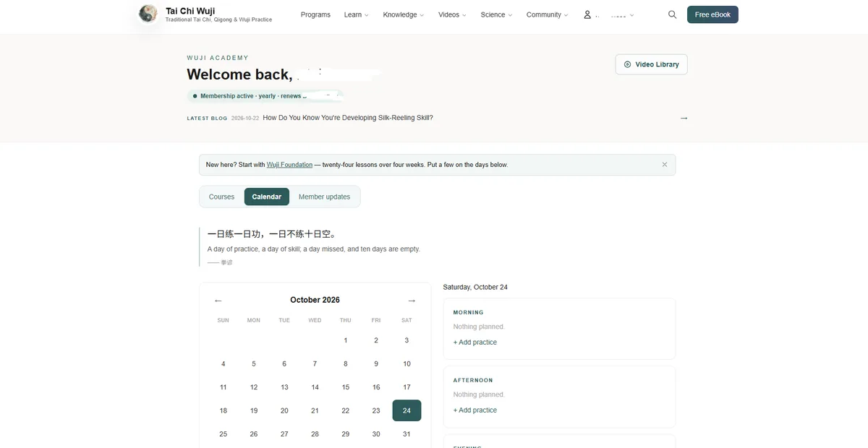The height and width of the screenshot is (448, 868).
Task: Expand the Knowledge dropdown menu
Action: click(x=404, y=14)
